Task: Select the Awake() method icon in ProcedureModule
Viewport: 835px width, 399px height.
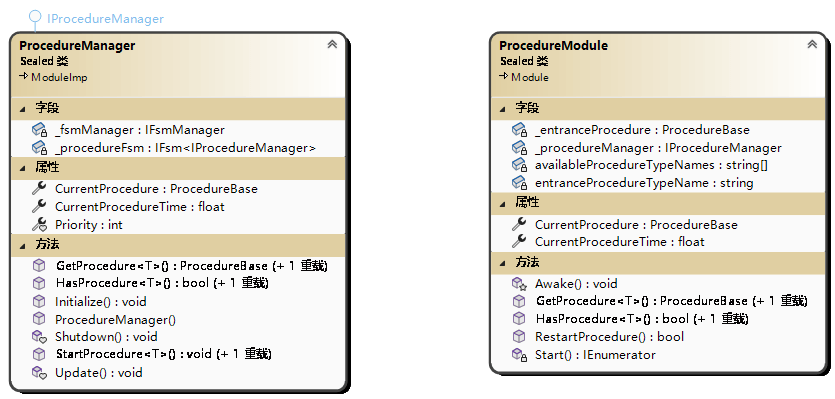Action: click(x=519, y=284)
